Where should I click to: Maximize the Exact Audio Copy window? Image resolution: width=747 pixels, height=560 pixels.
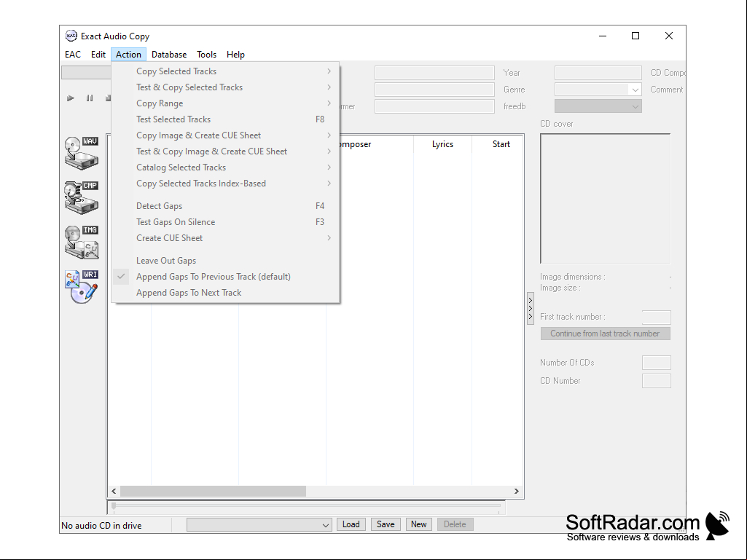tap(635, 36)
